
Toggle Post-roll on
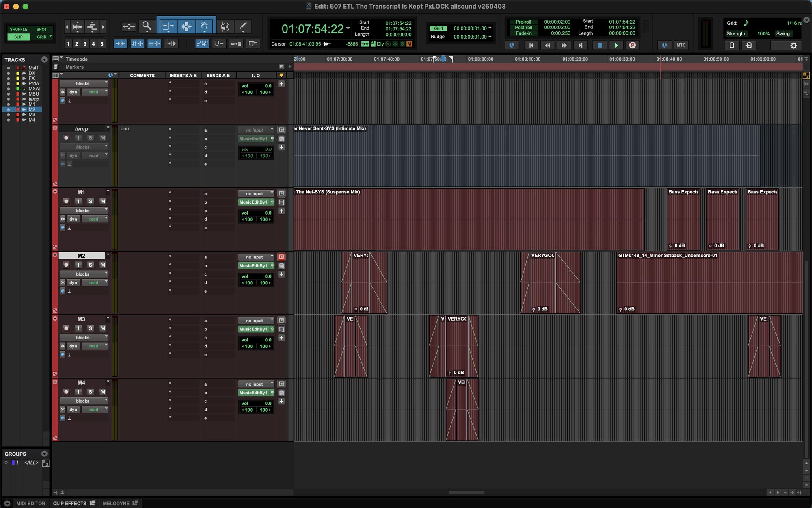(523, 28)
